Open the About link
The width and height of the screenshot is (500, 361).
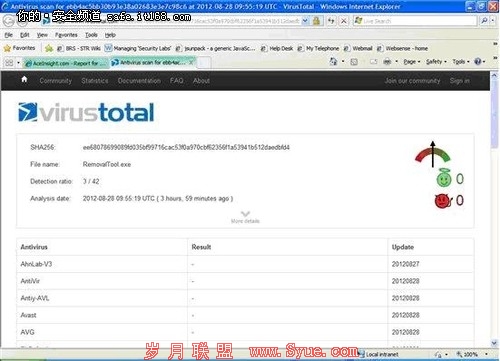click(x=201, y=81)
